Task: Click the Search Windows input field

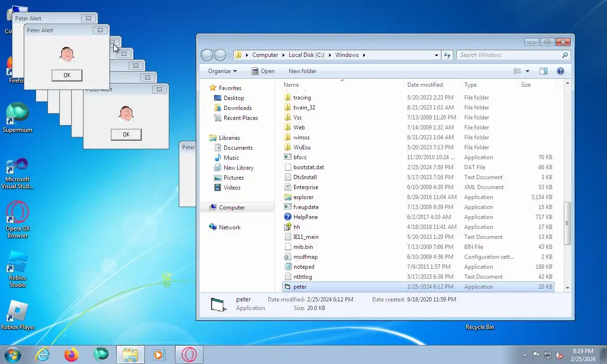Action: click(x=508, y=55)
